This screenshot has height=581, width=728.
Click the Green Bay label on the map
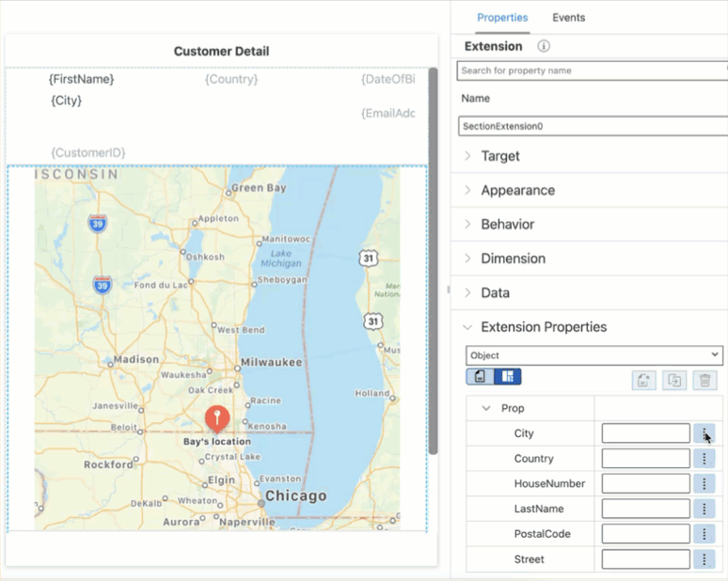click(259, 187)
